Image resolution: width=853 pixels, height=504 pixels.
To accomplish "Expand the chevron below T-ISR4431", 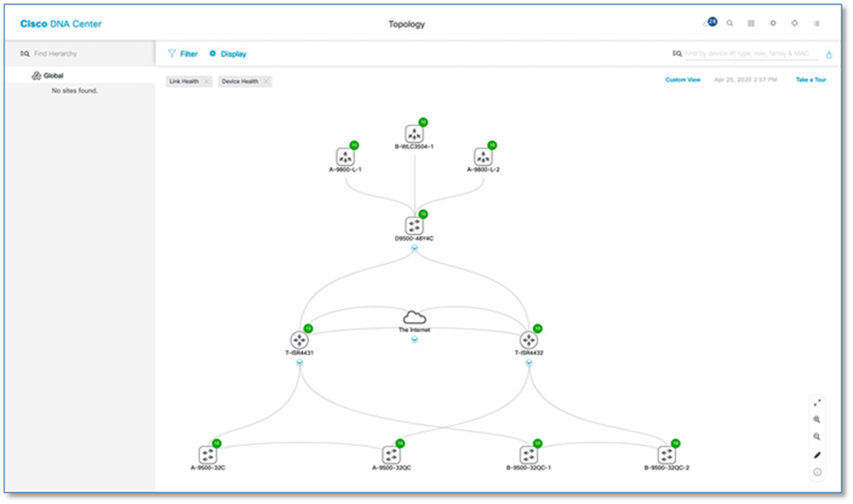I will click(x=299, y=363).
